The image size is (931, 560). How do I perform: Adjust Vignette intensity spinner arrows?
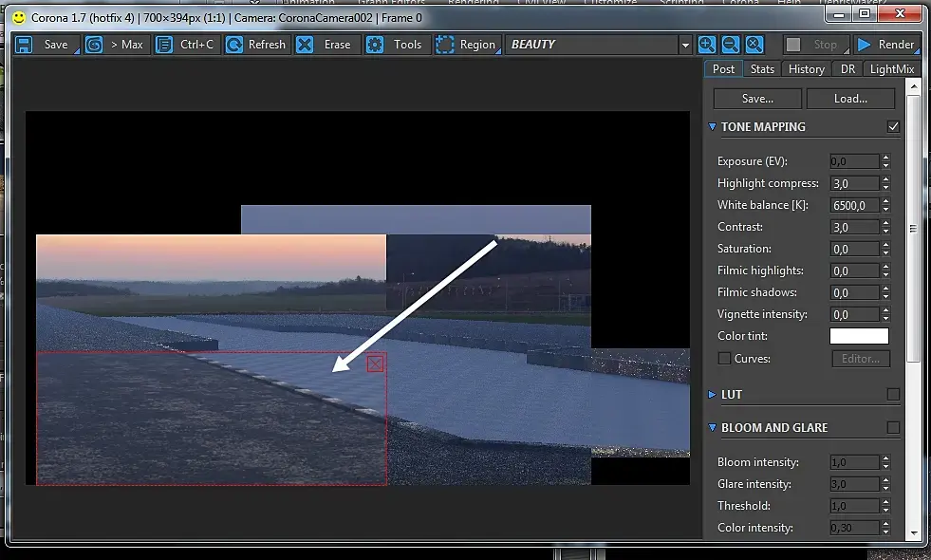click(x=885, y=314)
